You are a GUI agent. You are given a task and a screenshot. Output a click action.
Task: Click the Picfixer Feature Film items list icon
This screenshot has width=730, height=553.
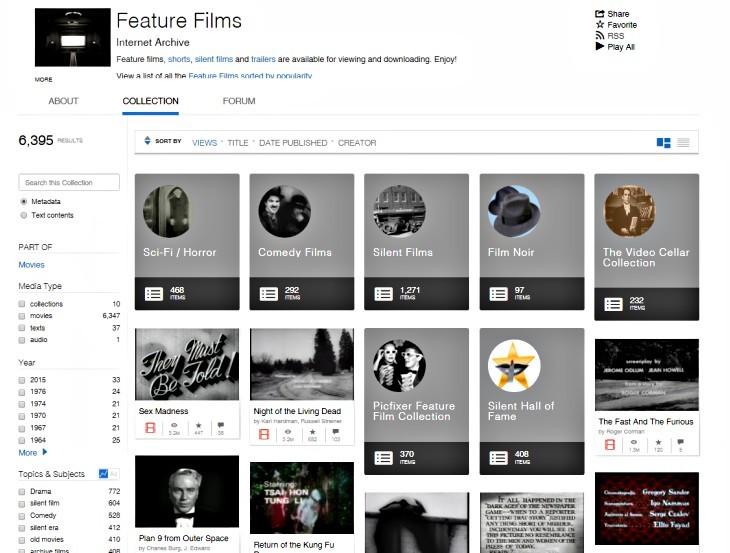[x=384, y=458]
